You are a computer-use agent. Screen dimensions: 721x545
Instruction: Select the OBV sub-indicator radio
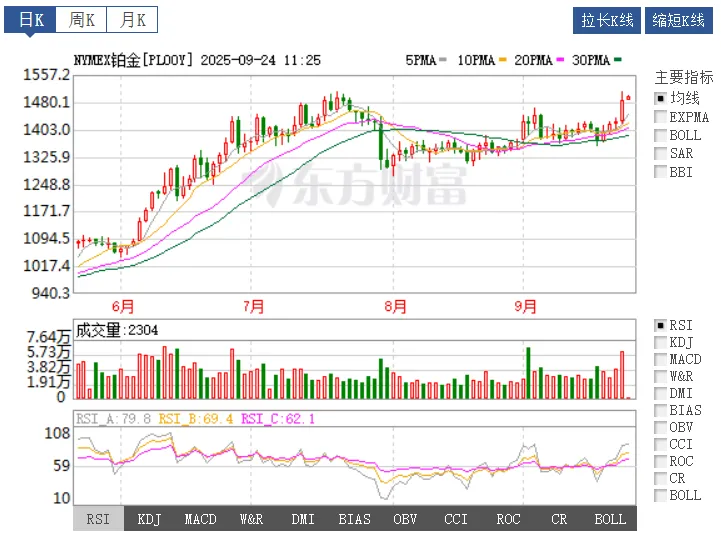(660, 427)
